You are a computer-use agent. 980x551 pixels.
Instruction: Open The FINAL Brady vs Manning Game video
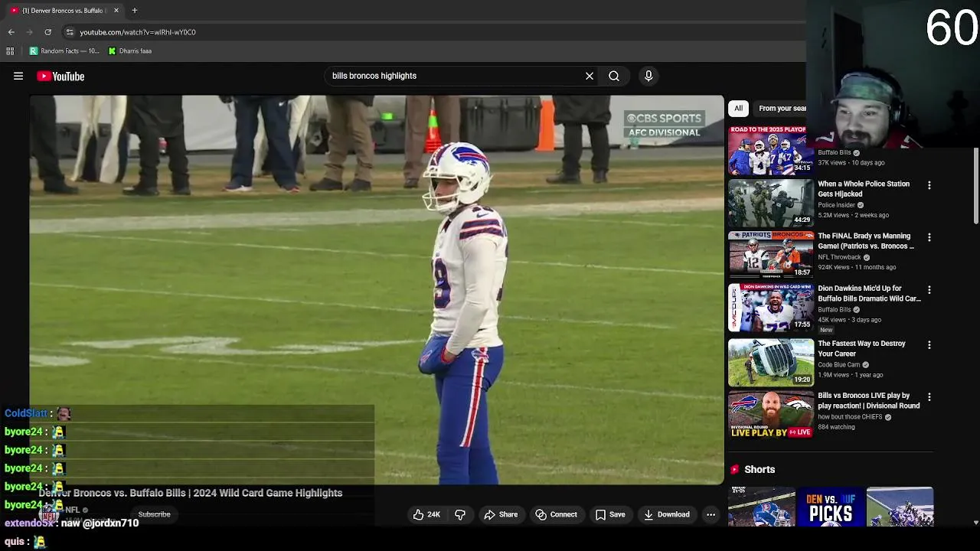(x=866, y=241)
